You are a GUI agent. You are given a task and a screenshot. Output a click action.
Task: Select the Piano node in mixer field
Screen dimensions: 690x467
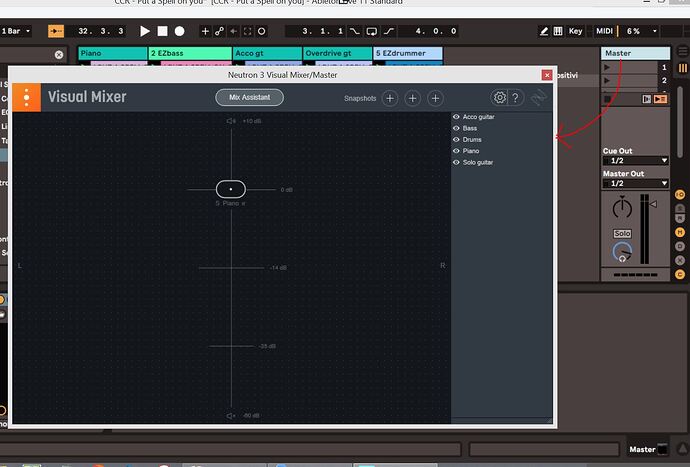[x=231, y=189]
